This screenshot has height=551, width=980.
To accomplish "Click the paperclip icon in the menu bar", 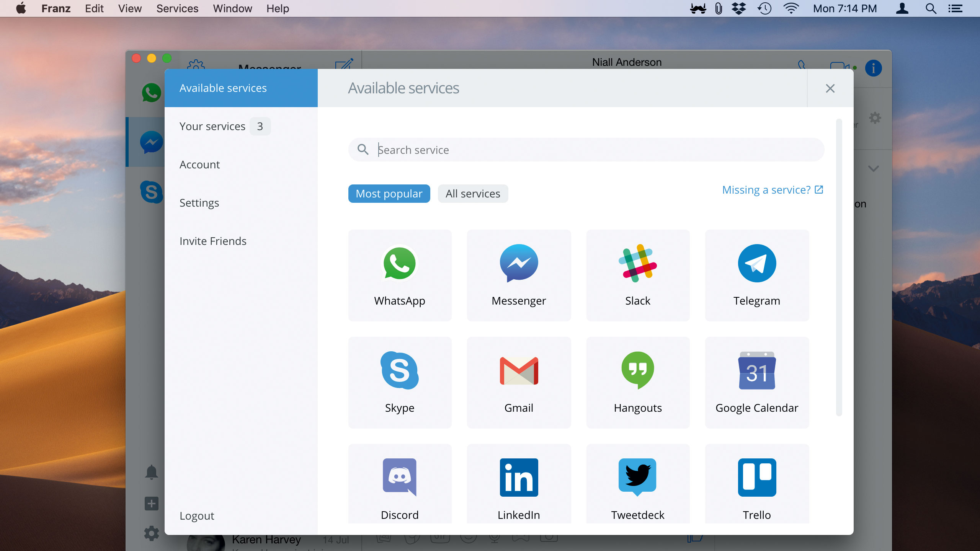I will click(x=719, y=8).
